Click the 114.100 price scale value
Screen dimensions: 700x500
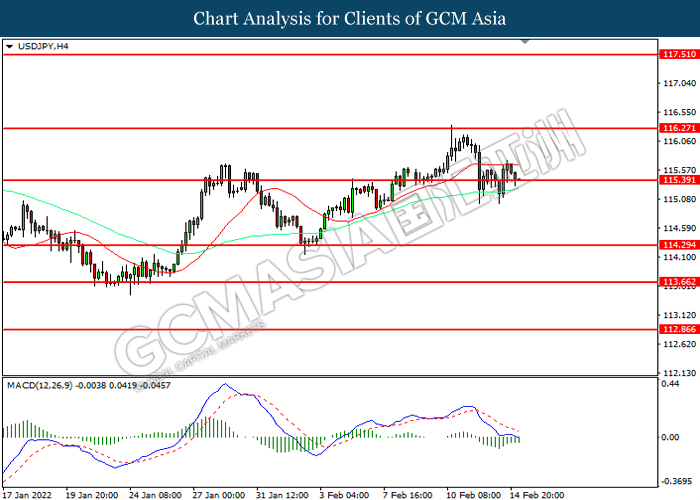[679, 257]
